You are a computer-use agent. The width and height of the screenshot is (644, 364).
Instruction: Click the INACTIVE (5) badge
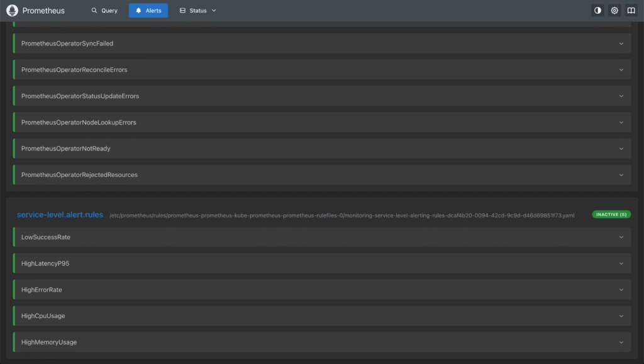coord(611,214)
